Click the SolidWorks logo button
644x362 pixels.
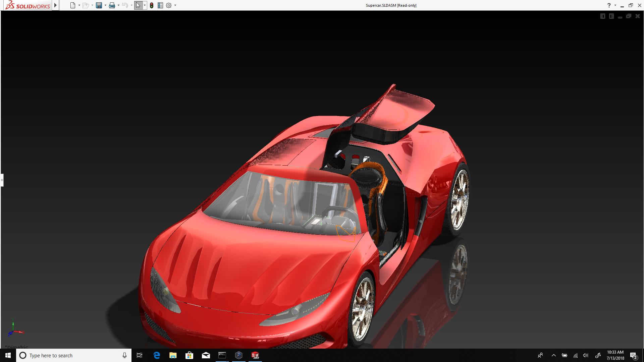[28, 5]
